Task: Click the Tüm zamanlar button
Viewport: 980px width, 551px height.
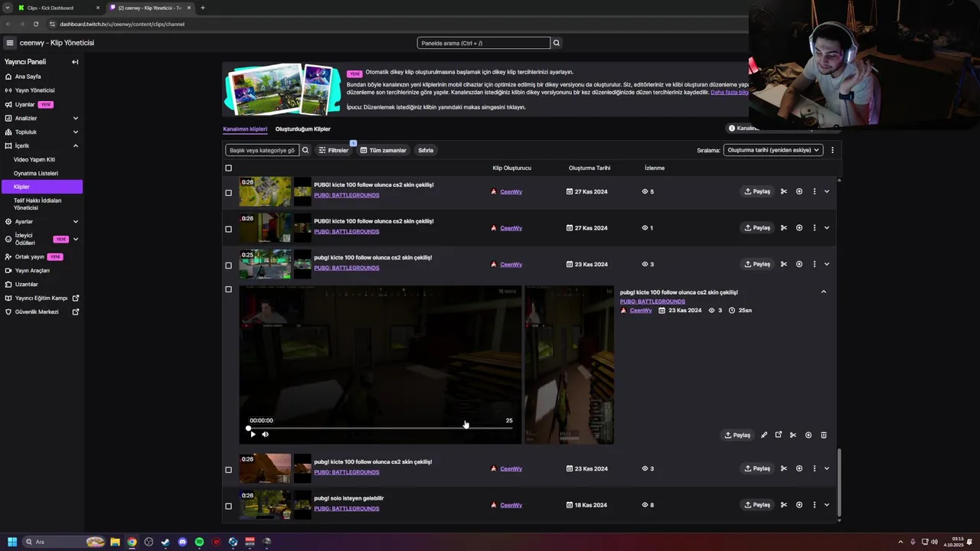Action: click(x=384, y=150)
